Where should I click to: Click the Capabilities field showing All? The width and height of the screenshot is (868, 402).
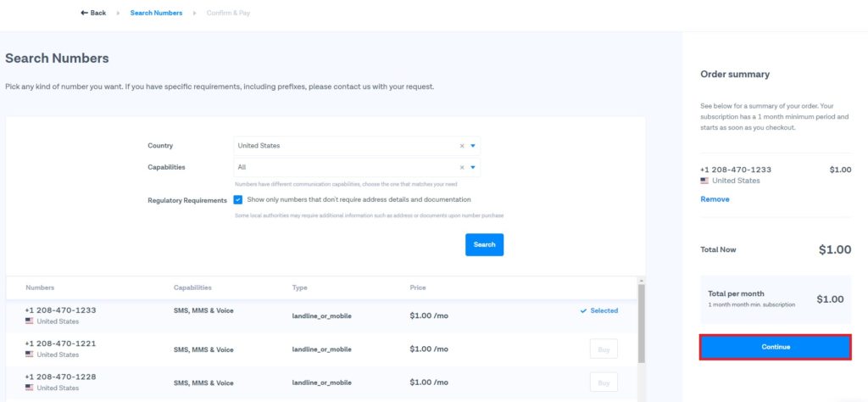(357, 167)
